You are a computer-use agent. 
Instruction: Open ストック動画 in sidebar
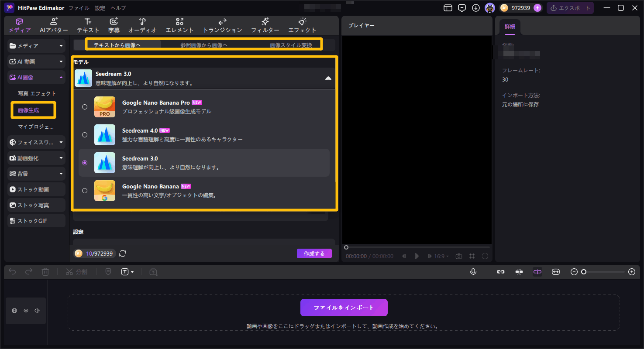[36, 189]
